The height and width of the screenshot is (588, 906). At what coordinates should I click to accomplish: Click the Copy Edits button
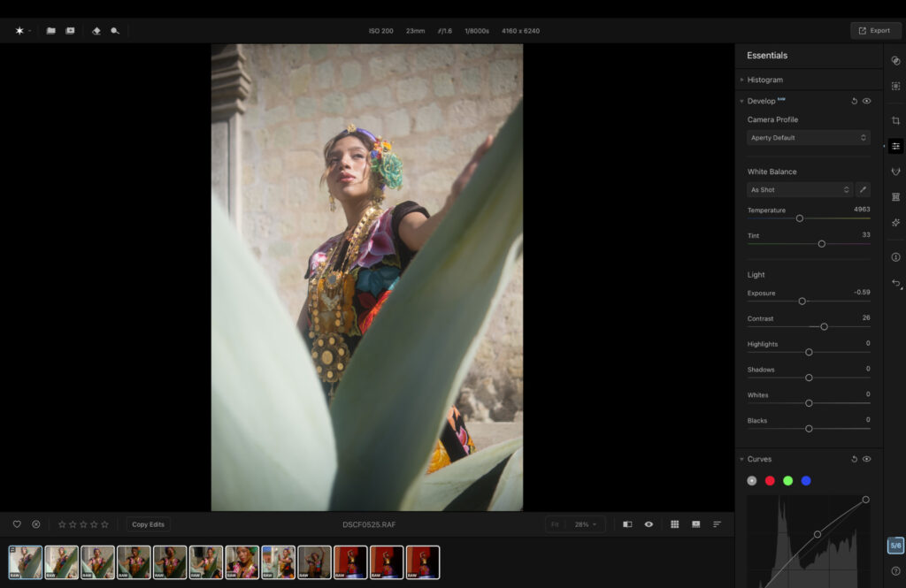[x=148, y=524]
